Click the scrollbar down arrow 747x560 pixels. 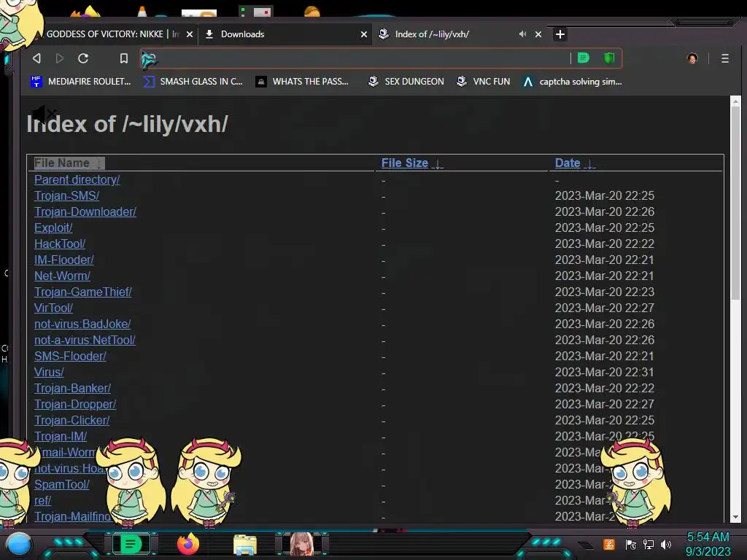[x=735, y=517]
